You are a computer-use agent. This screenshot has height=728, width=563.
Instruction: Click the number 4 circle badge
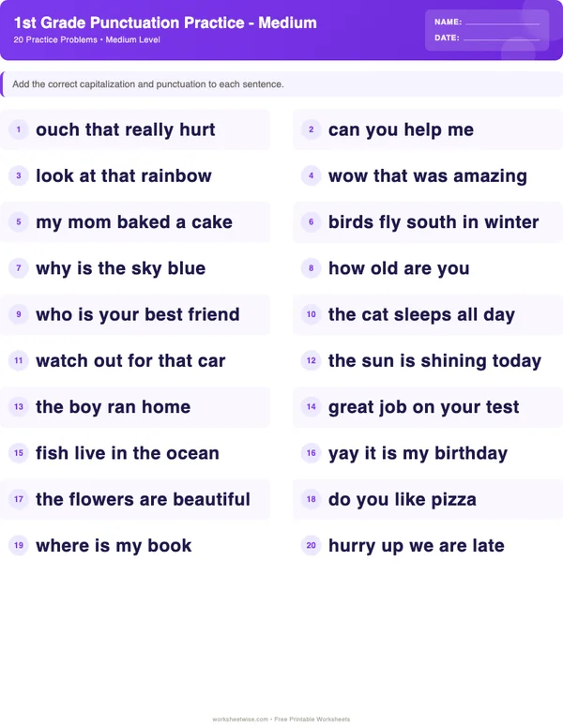311,176
